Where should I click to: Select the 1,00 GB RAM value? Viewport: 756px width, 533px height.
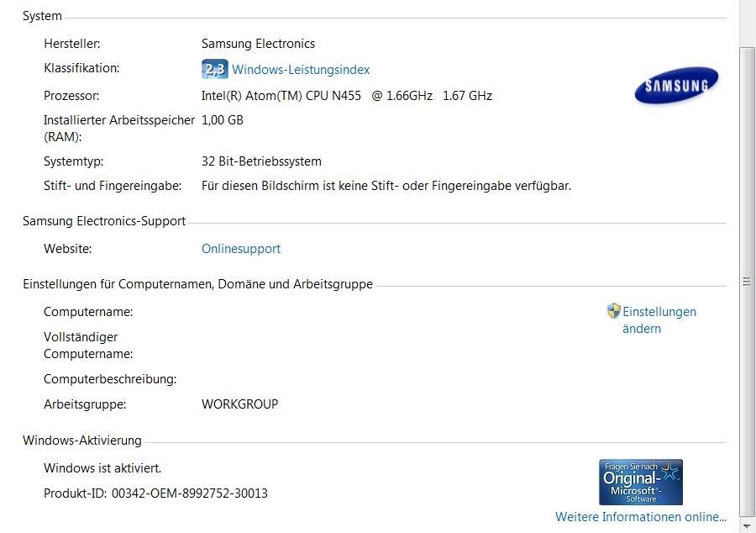[x=223, y=119]
